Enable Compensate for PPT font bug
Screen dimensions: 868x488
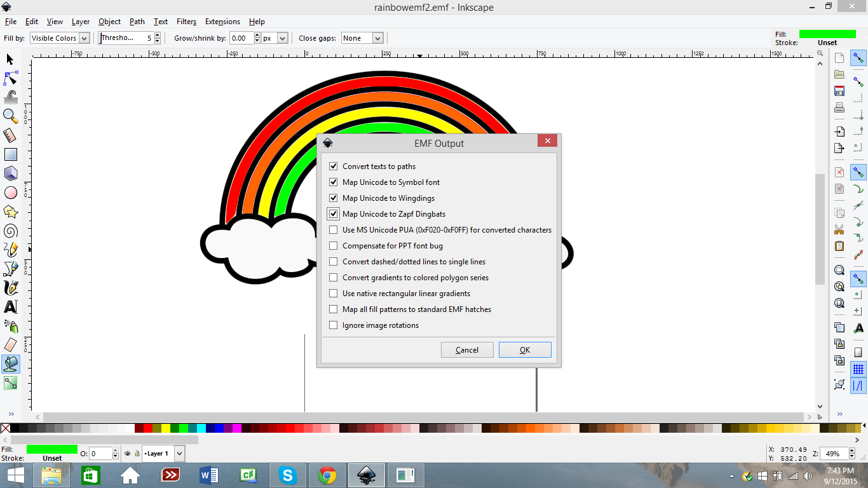pos(334,245)
